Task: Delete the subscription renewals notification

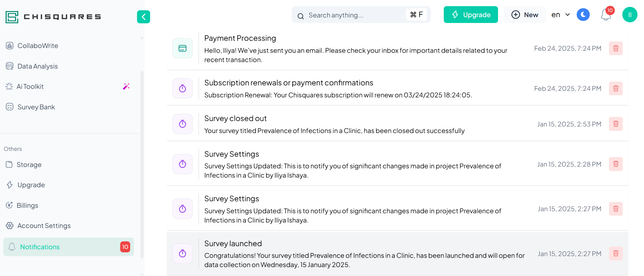Action: 615,88
